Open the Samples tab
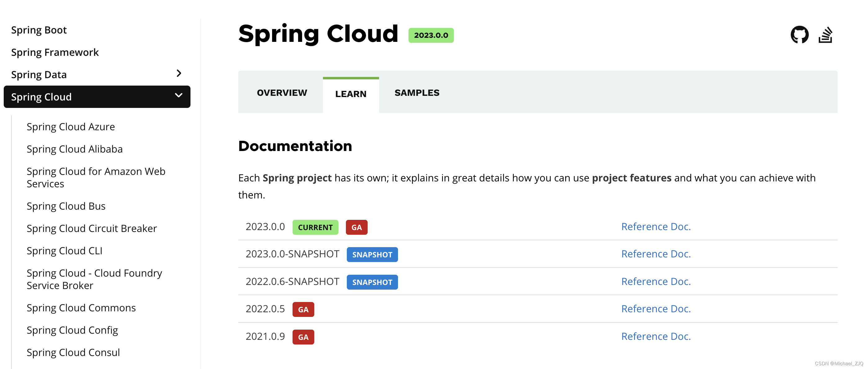868x369 pixels. (417, 93)
